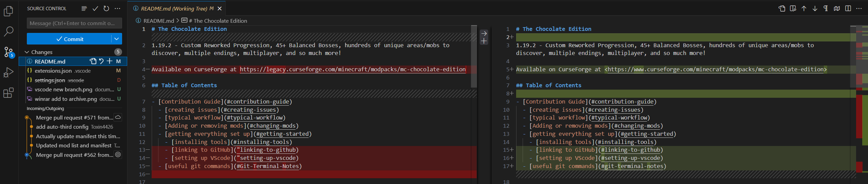Viewport: 868px width, 184px height.
Task: Click the blue Commit button
Action: click(69, 39)
